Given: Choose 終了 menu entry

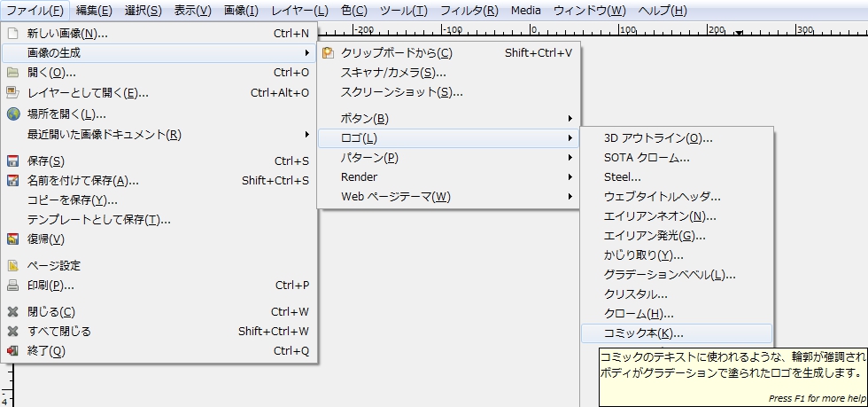Looking at the screenshot, I should [159, 351].
